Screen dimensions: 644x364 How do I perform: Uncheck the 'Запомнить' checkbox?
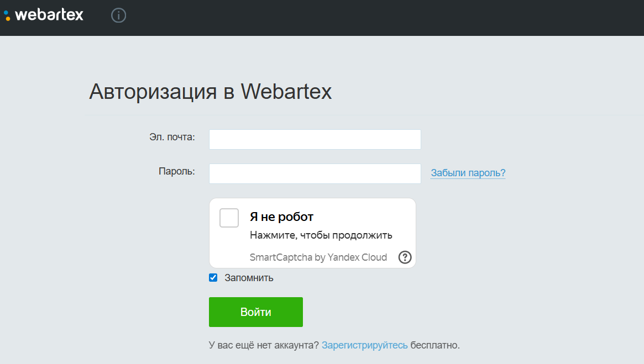click(213, 277)
